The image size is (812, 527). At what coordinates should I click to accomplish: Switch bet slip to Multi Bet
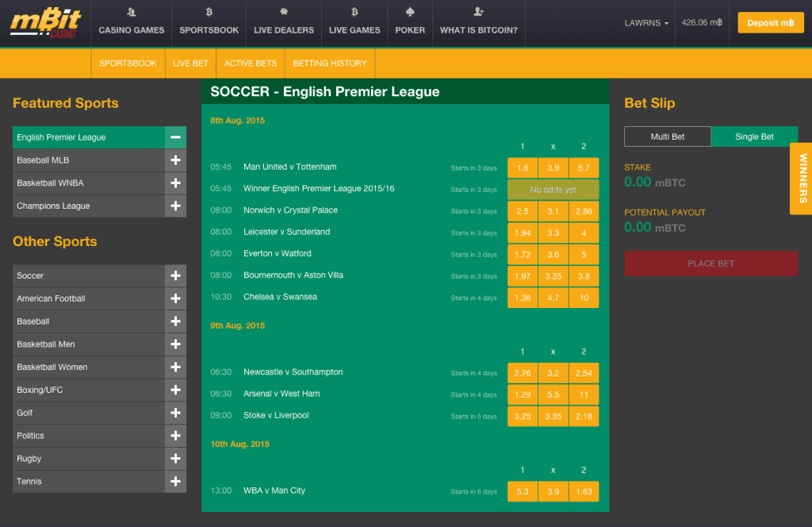click(667, 137)
